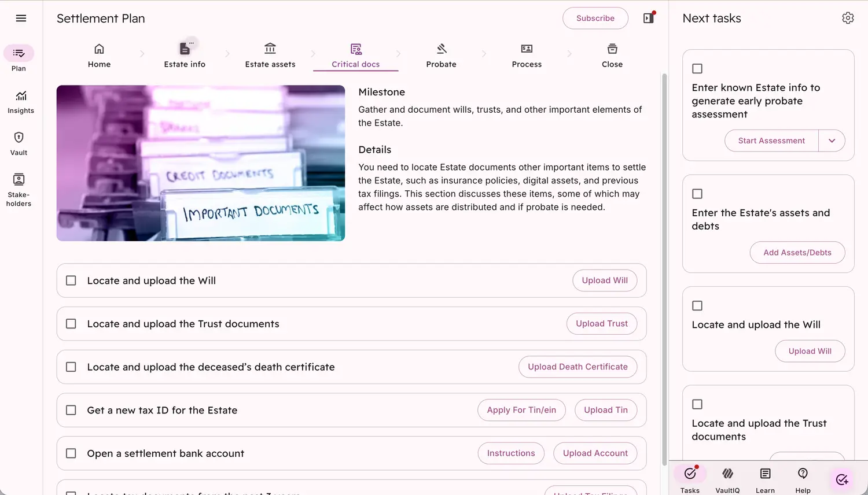Expand the Start Assessment dropdown arrow

tap(832, 141)
